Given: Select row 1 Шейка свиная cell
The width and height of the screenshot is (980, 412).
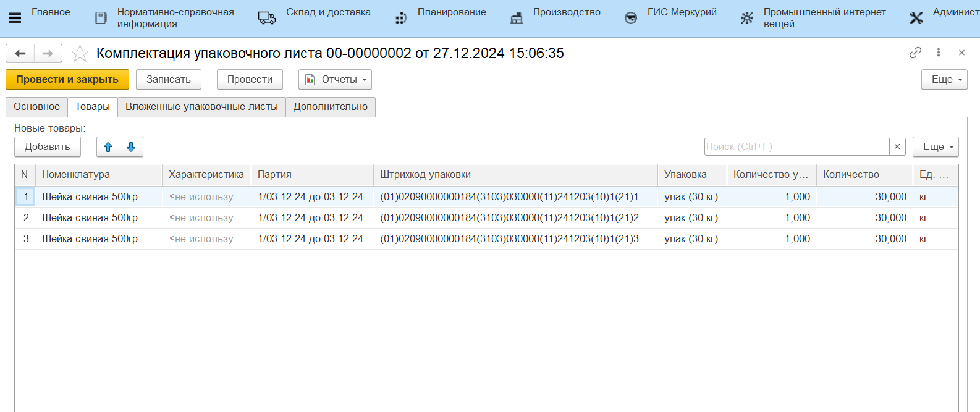Looking at the screenshot, I should (x=99, y=197).
